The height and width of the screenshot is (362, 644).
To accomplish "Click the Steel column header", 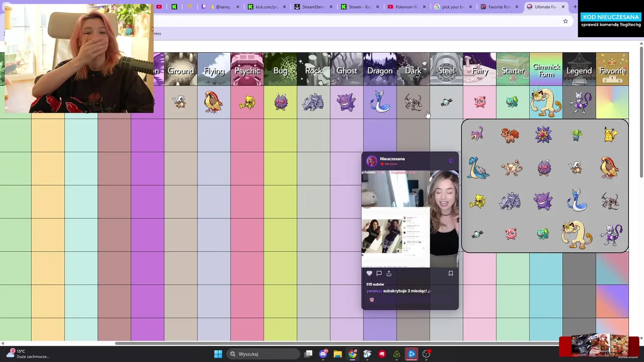I will (446, 69).
